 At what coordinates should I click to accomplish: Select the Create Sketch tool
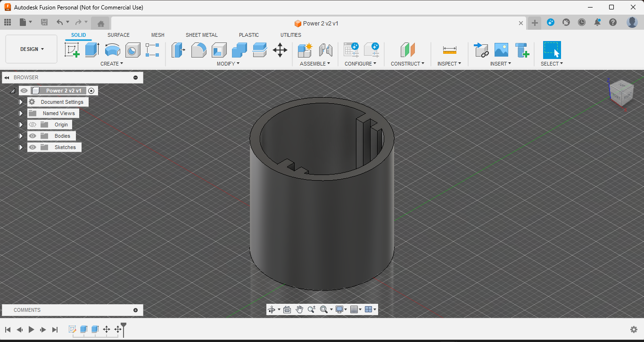click(72, 50)
